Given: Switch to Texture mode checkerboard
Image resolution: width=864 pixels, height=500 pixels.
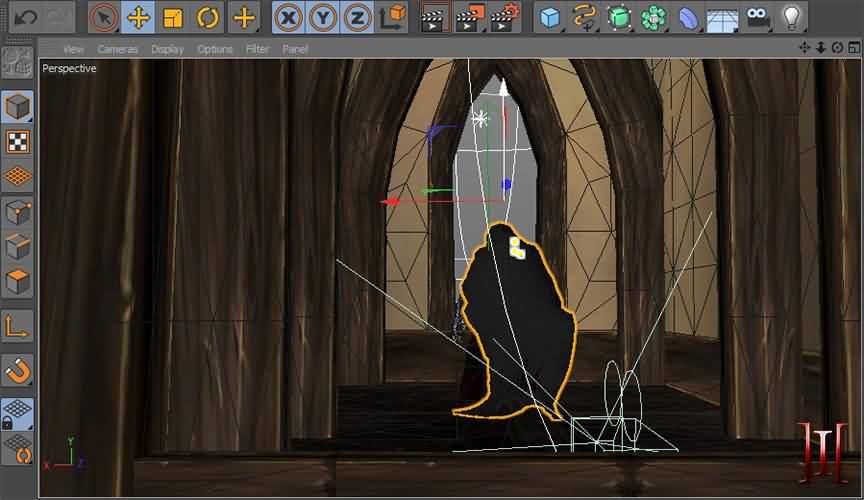Looking at the screenshot, I should pyautogui.click(x=18, y=142).
